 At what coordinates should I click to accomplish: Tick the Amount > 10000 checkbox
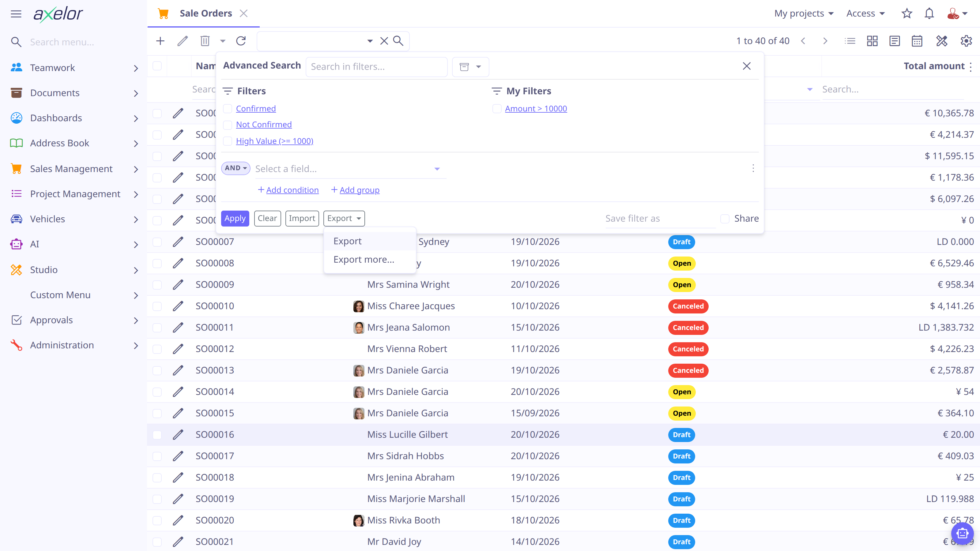click(x=497, y=109)
